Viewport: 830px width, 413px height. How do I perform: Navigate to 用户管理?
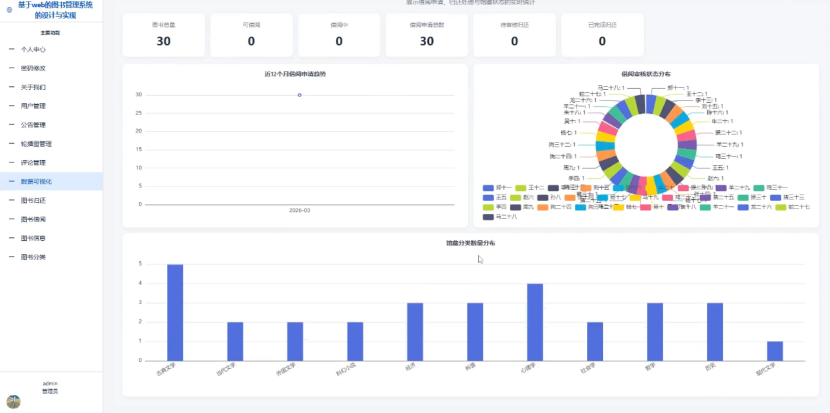pos(51,106)
